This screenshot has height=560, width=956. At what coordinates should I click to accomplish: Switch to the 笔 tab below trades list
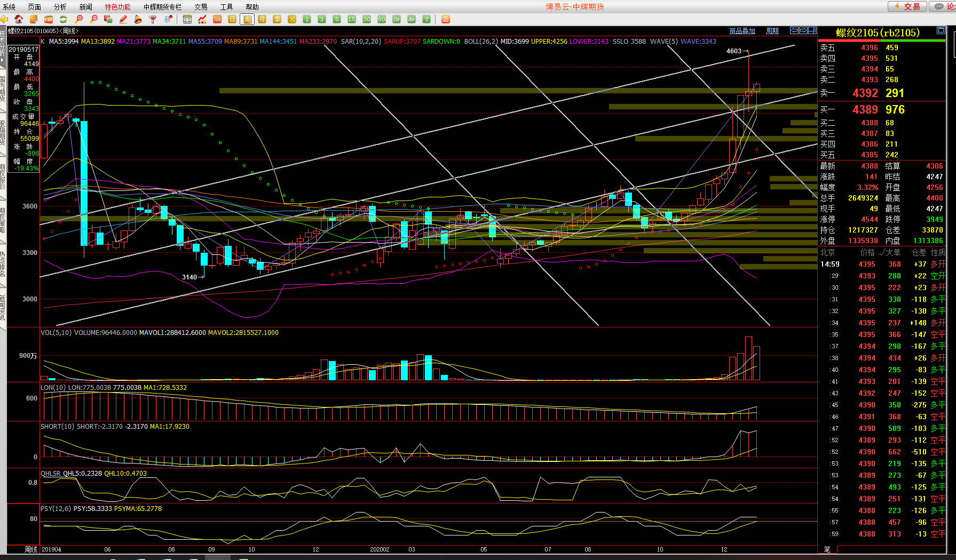pos(827,549)
